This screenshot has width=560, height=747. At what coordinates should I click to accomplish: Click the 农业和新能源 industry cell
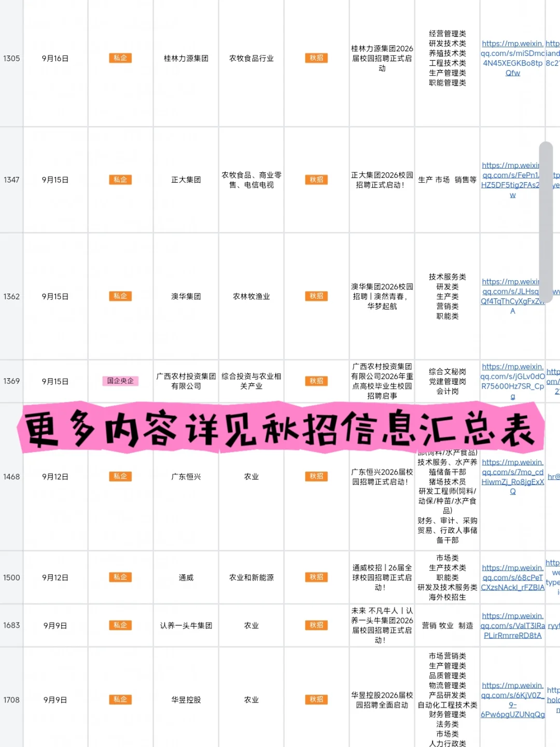(x=251, y=577)
